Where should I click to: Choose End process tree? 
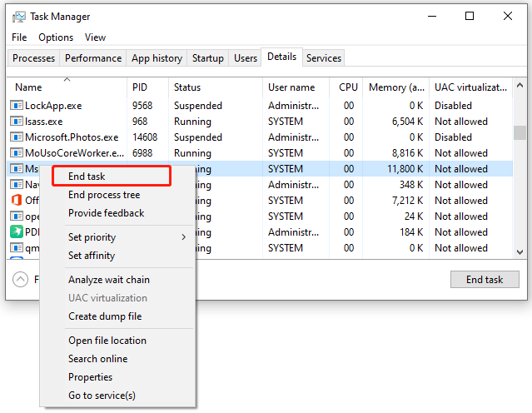[104, 195]
